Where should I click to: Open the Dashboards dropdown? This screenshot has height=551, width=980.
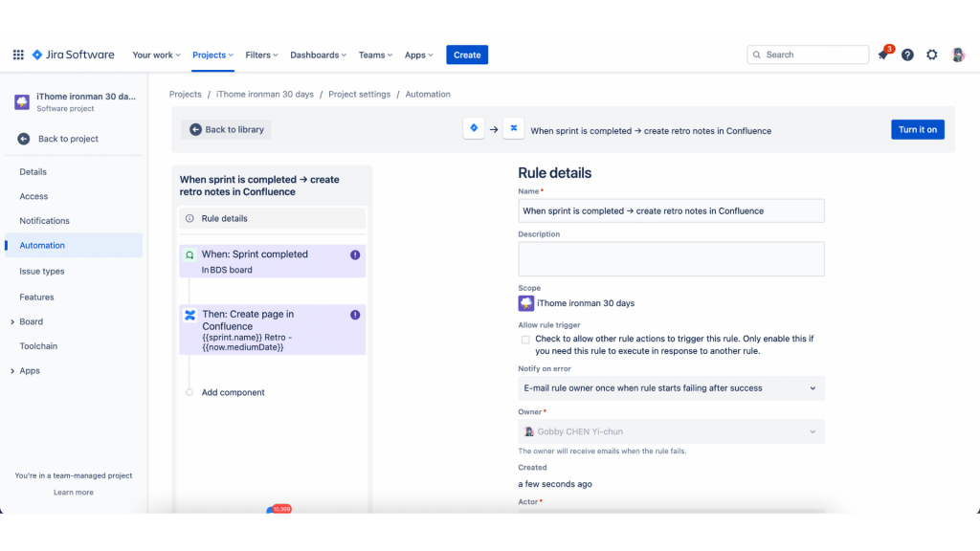318,55
